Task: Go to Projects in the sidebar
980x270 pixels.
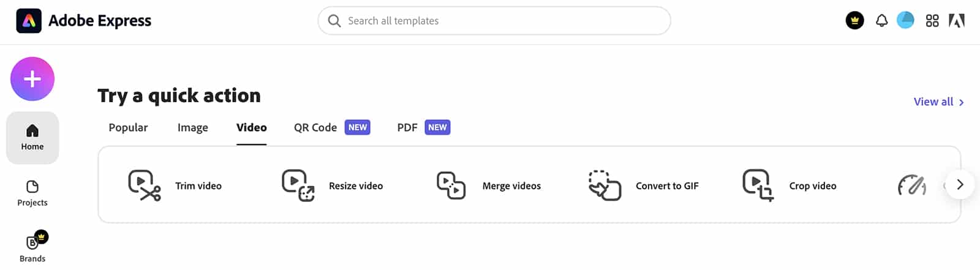Action: click(x=32, y=193)
